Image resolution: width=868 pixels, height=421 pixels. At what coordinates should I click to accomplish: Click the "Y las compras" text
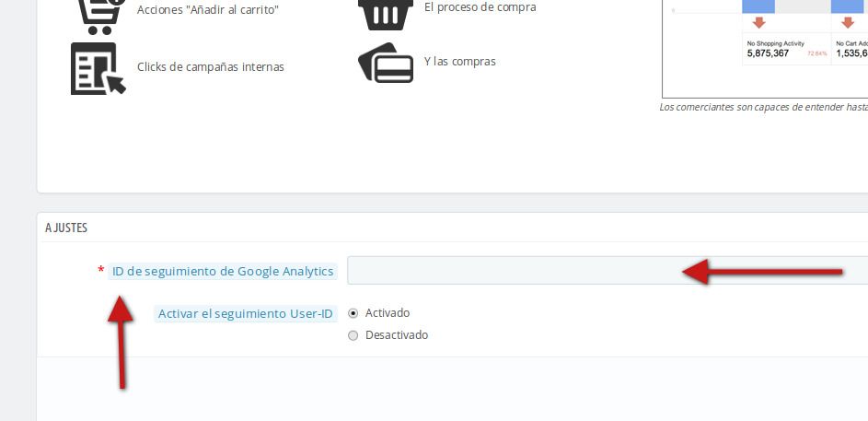coord(460,62)
